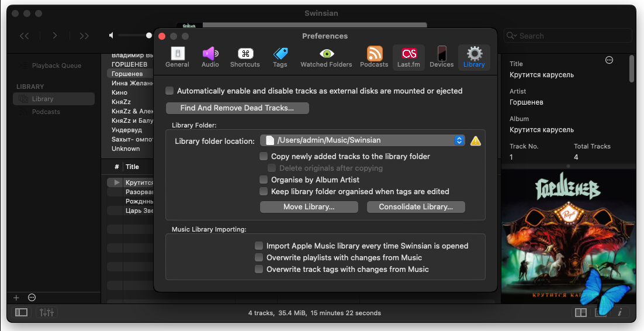This screenshot has width=644, height=331.
Task: Open the equalizer icon in bottom bar
Action: (47, 312)
